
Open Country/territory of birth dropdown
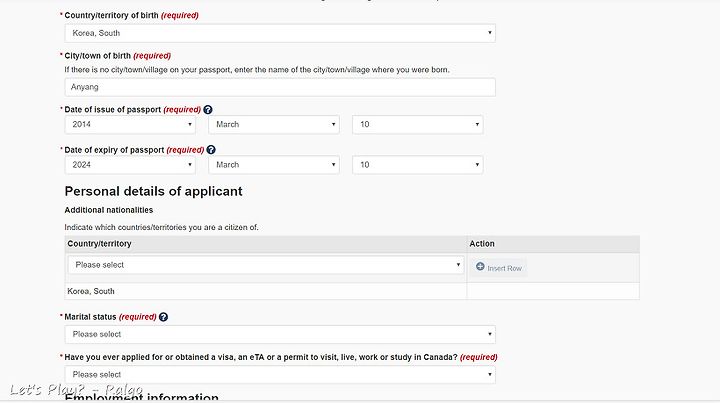(x=280, y=33)
